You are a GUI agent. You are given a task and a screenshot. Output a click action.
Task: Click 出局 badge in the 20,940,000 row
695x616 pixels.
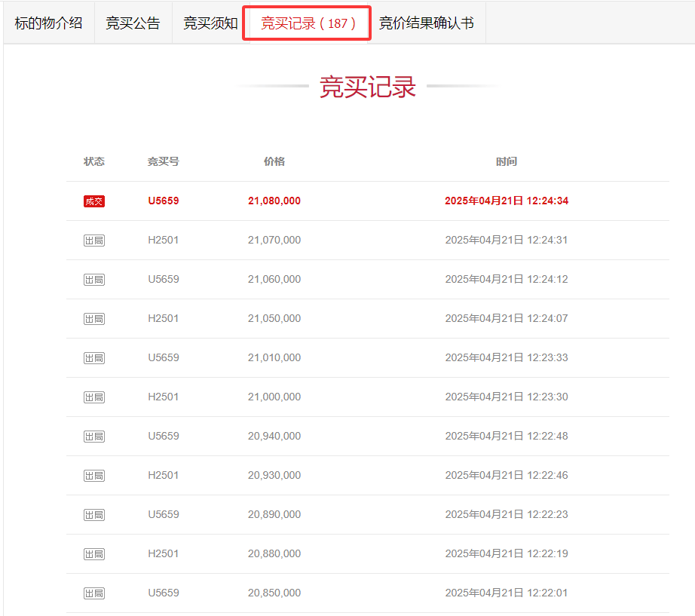[x=94, y=437]
